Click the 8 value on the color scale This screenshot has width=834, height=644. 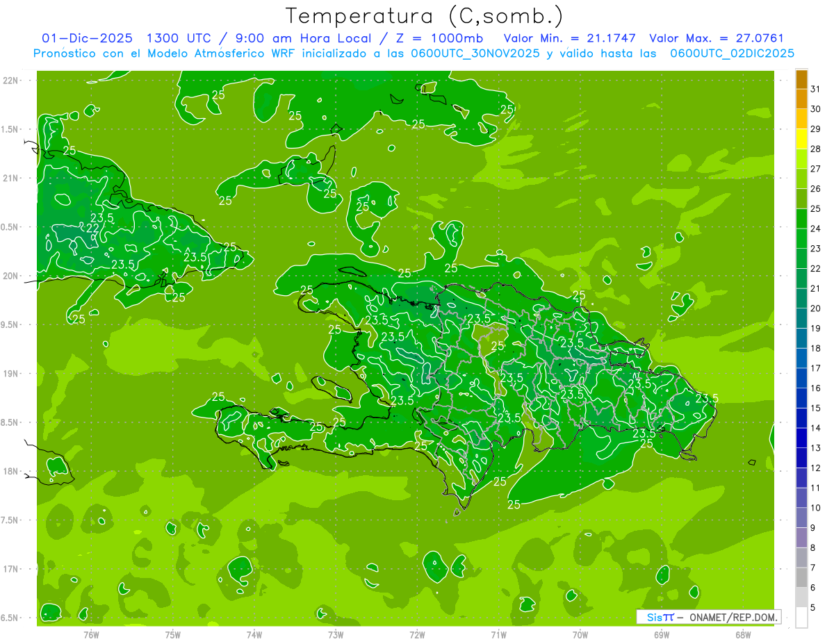(x=813, y=547)
